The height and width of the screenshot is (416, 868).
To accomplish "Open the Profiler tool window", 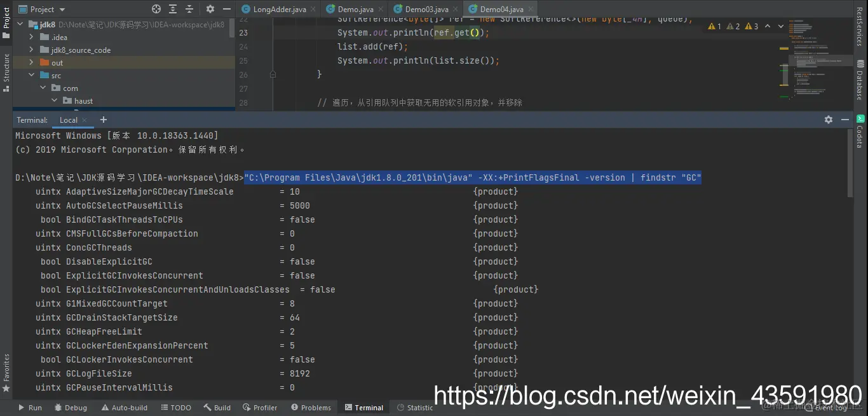I will (259, 408).
